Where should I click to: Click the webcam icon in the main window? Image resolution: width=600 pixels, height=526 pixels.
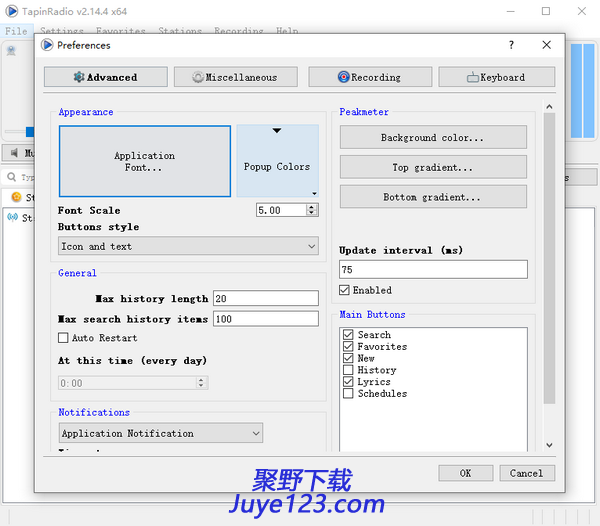click(x=11, y=50)
